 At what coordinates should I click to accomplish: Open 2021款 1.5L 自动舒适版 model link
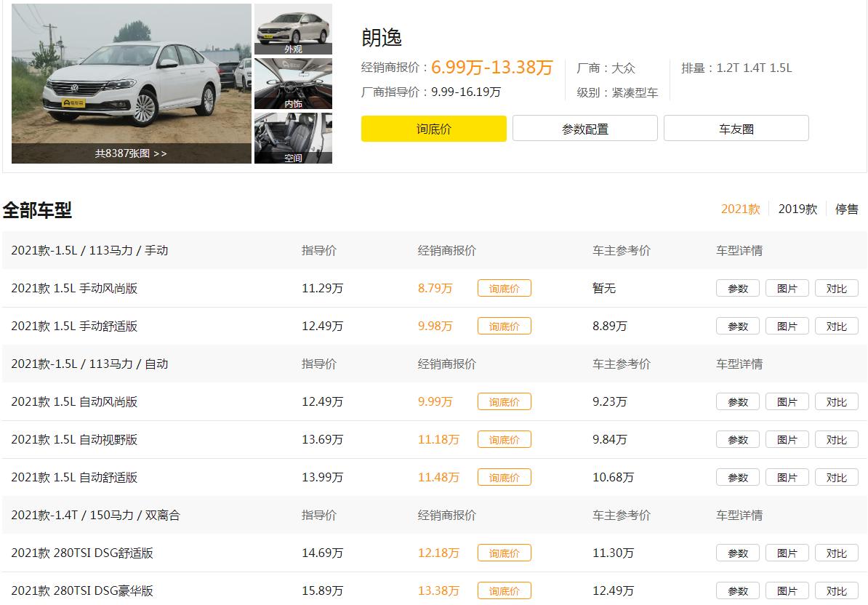point(74,477)
